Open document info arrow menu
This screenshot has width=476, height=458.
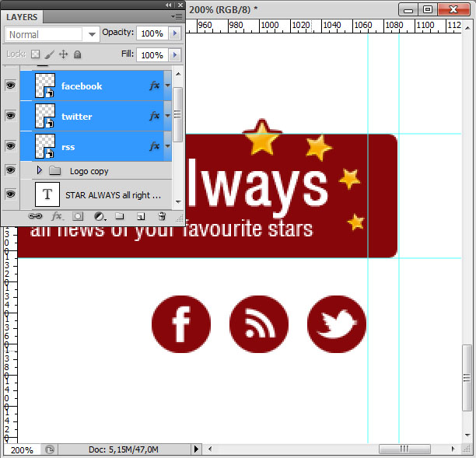[x=196, y=449]
